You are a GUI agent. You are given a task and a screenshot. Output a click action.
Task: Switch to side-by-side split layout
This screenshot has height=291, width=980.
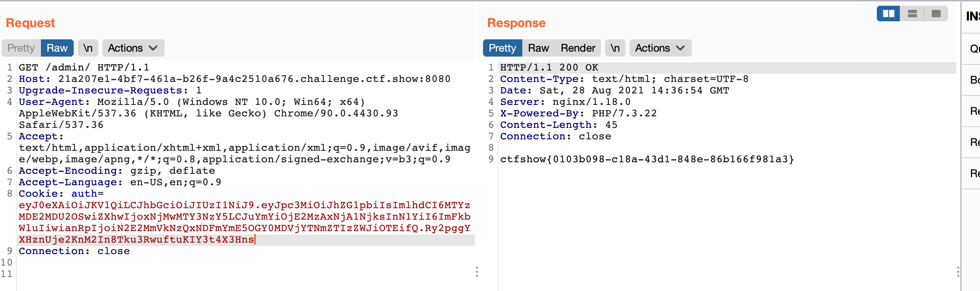click(x=888, y=14)
